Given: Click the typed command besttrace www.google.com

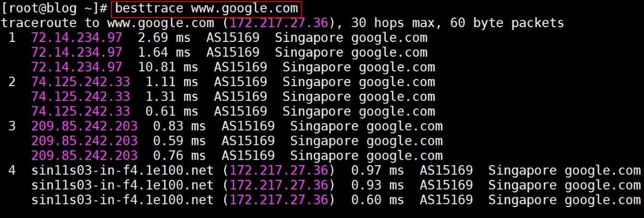Looking at the screenshot, I should pos(207,8).
